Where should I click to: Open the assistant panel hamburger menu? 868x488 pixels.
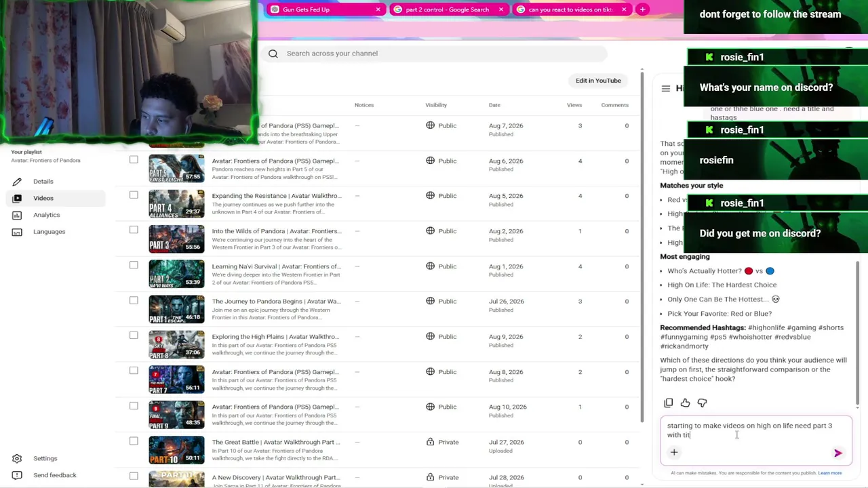(x=666, y=88)
